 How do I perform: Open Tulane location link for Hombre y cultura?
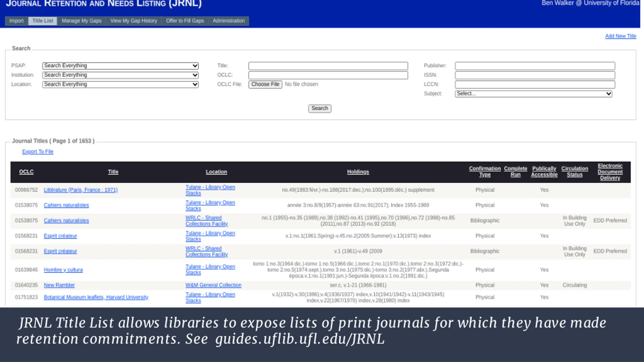click(210, 269)
